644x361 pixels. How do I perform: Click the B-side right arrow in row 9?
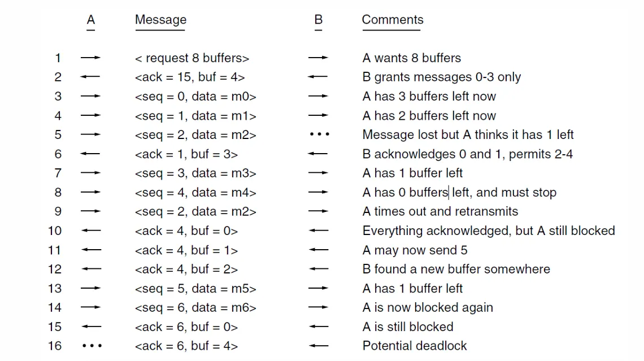pyautogui.click(x=319, y=211)
